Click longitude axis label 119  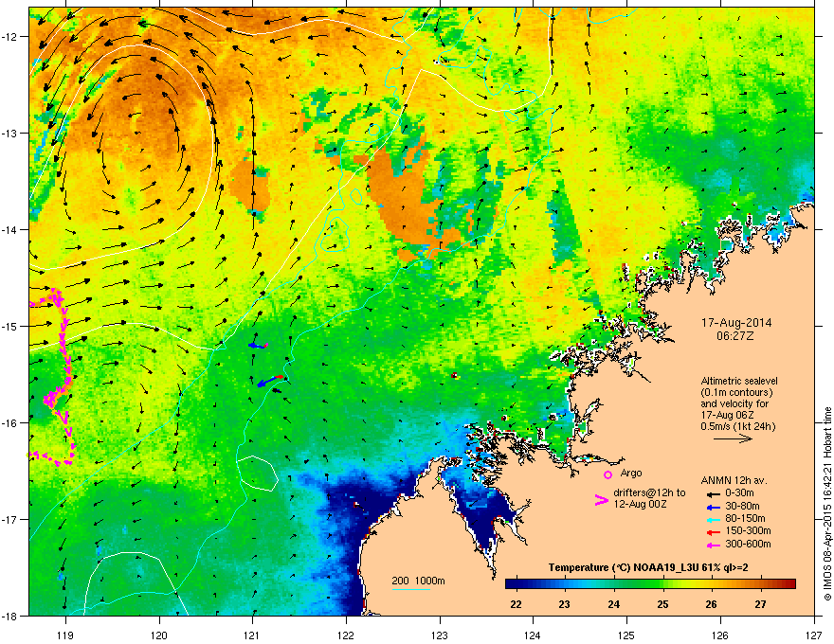pyautogui.click(x=65, y=635)
